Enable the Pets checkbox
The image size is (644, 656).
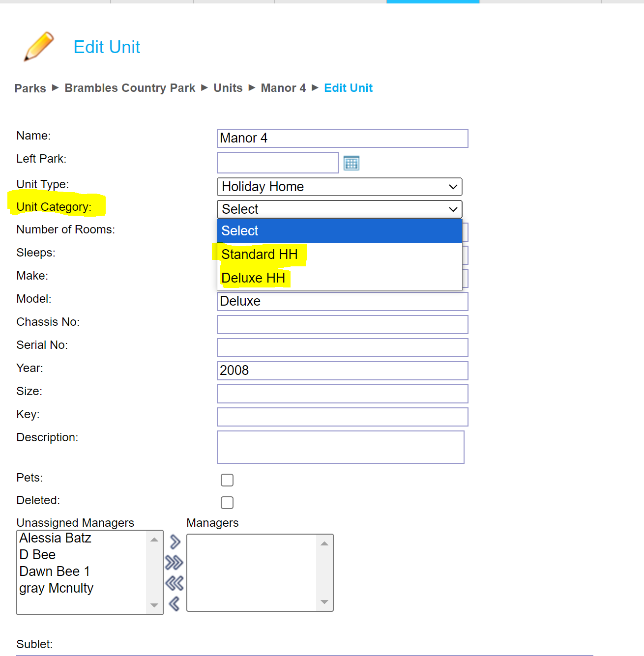(x=227, y=480)
